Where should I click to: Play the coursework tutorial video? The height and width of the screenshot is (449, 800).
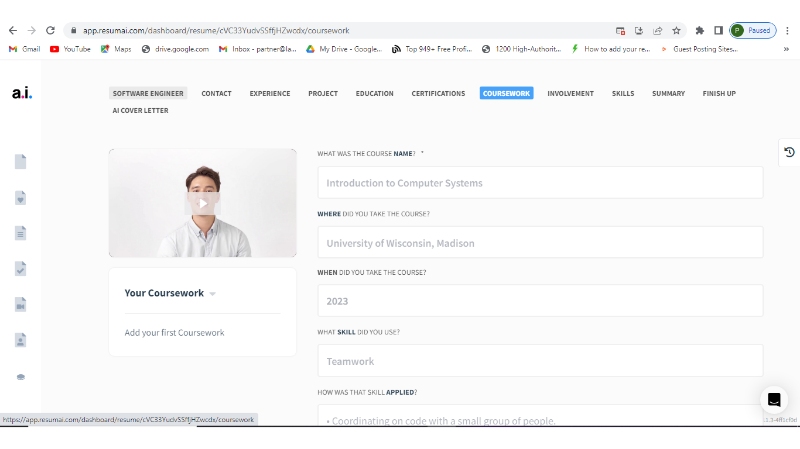pos(202,203)
